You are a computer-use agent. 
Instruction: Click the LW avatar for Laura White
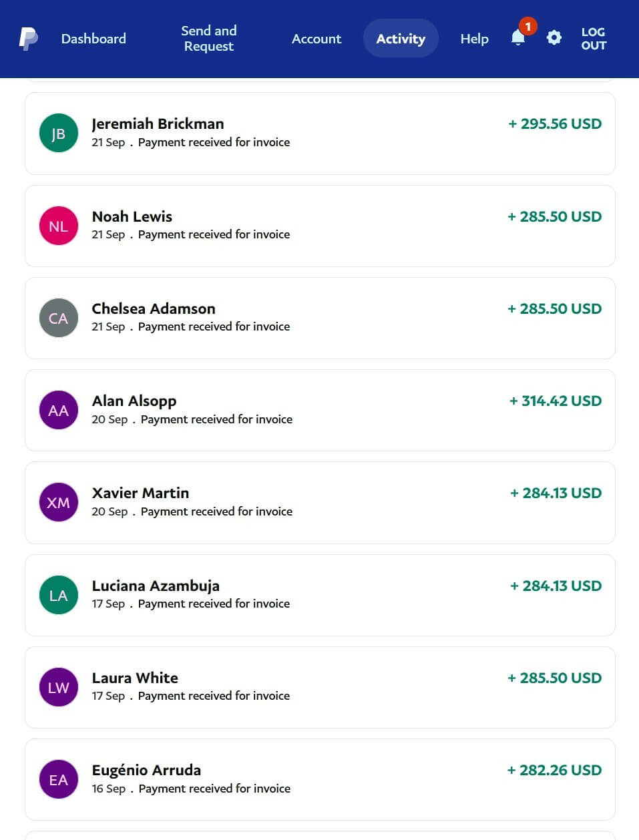pos(59,687)
